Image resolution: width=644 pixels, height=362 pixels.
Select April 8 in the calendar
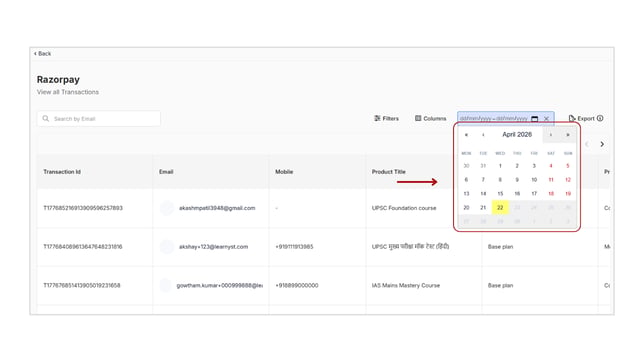(x=500, y=180)
